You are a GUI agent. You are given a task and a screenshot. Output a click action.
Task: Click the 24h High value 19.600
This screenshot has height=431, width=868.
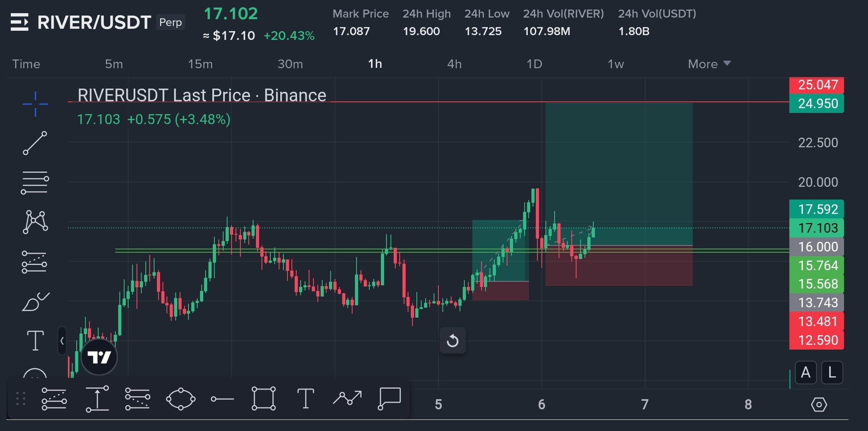click(x=421, y=31)
